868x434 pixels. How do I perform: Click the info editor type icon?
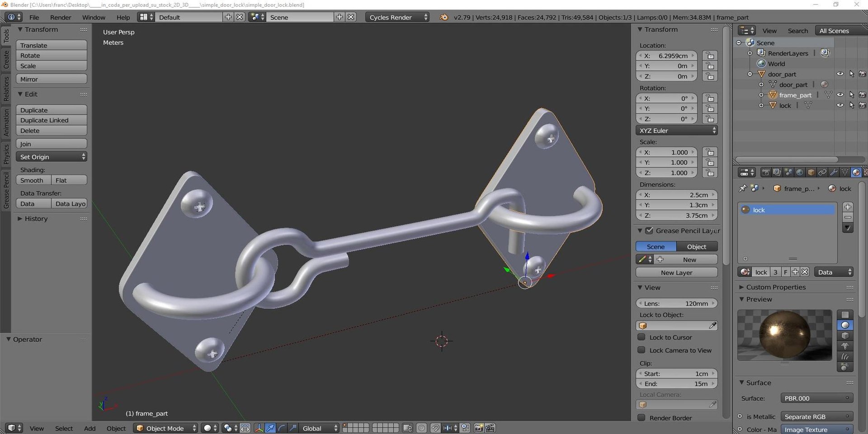[x=13, y=17]
